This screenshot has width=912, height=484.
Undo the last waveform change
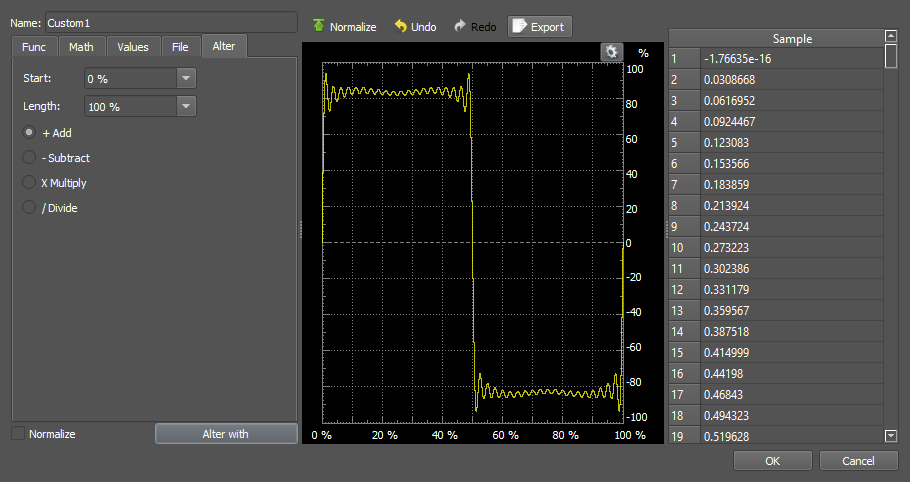point(415,27)
